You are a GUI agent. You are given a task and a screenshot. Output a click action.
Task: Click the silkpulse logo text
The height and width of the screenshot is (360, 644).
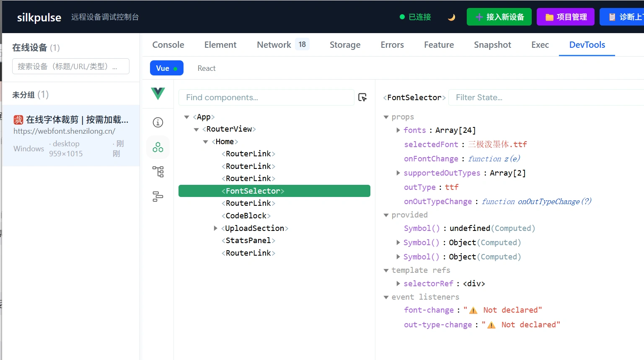pos(39,17)
